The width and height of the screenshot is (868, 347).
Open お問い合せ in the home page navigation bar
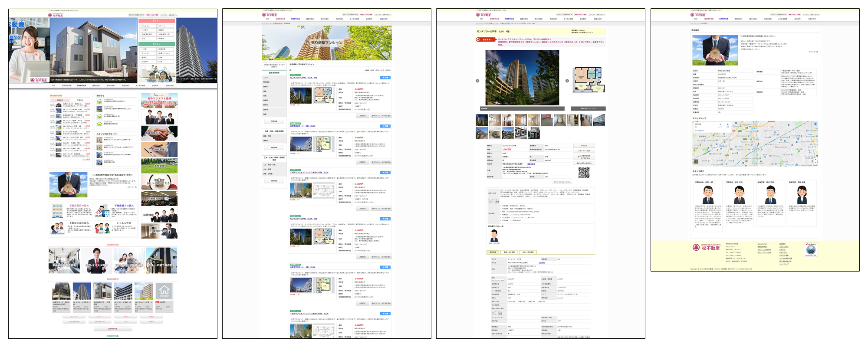(170, 85)
